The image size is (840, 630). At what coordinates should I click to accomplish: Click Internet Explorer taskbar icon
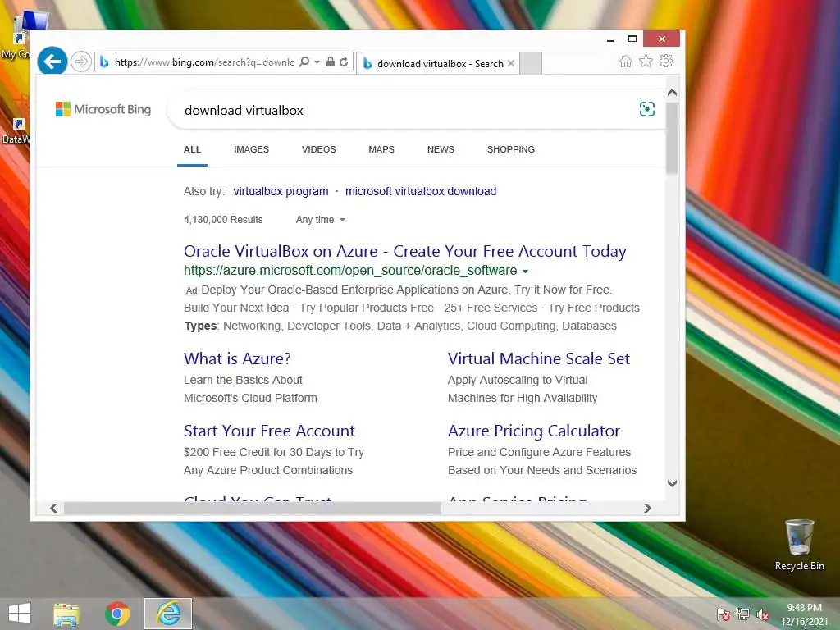tap(168, 614)
